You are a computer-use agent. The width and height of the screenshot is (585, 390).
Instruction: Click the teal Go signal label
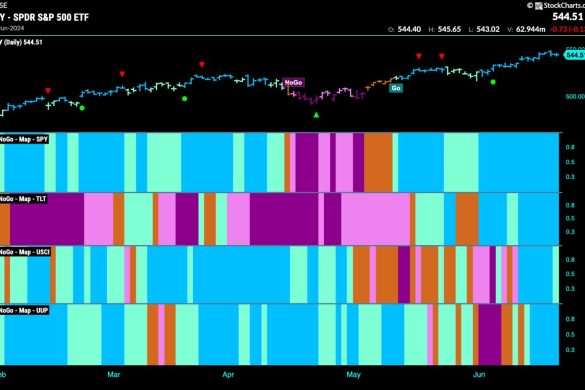[396, 88]
